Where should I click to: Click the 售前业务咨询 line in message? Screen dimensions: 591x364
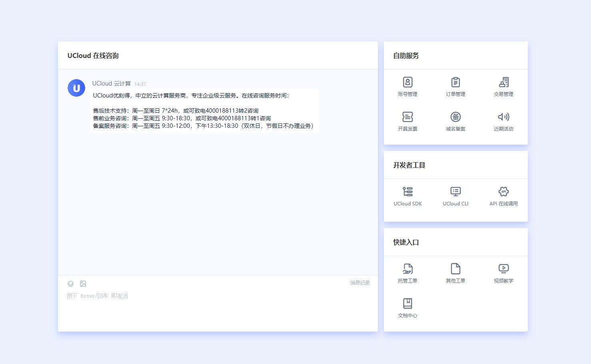click(182, 118)
